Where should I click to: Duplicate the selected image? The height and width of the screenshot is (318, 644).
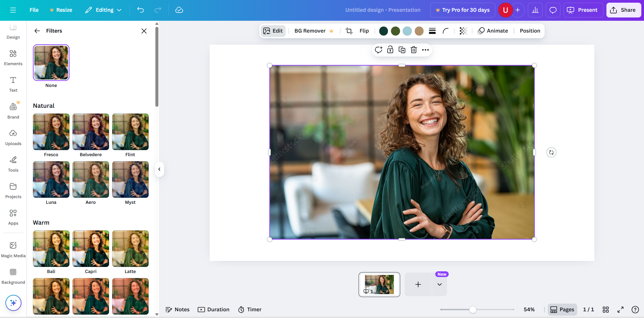pos(402,50)
